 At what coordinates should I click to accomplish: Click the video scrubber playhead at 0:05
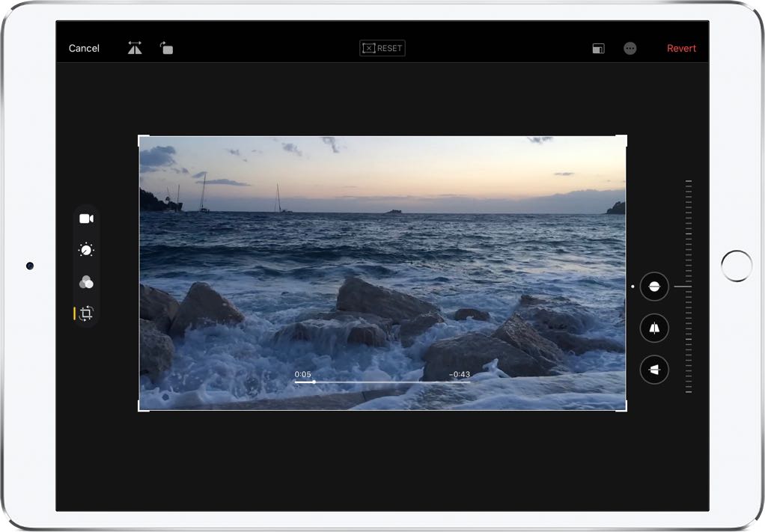click(x=314, y=382)
